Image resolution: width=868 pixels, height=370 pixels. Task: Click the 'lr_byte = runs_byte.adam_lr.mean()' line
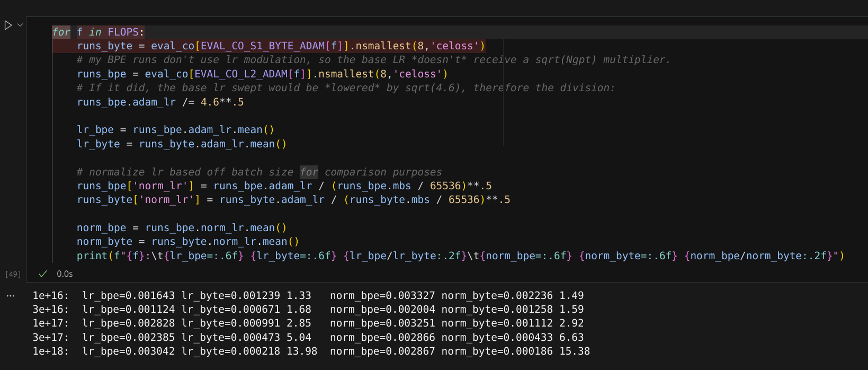(x=182, y=144)
